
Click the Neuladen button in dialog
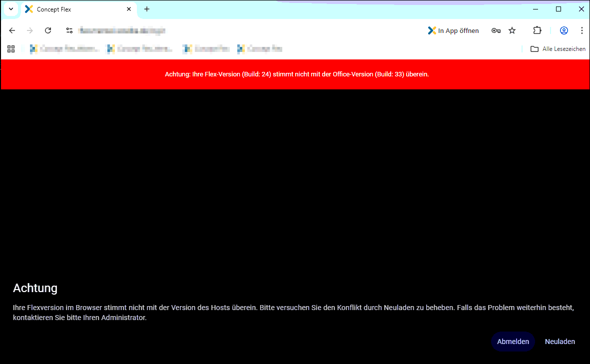tap(560, 342)
